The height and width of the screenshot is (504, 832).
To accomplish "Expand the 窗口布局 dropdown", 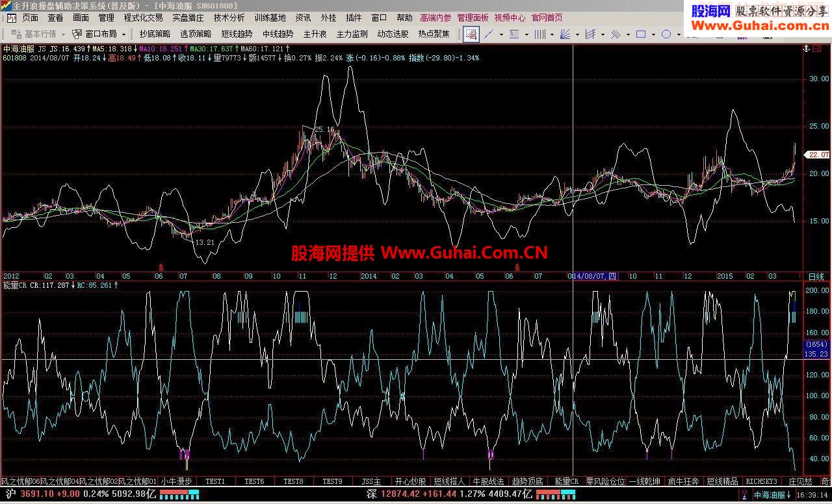I will click(x=123, y=34).
